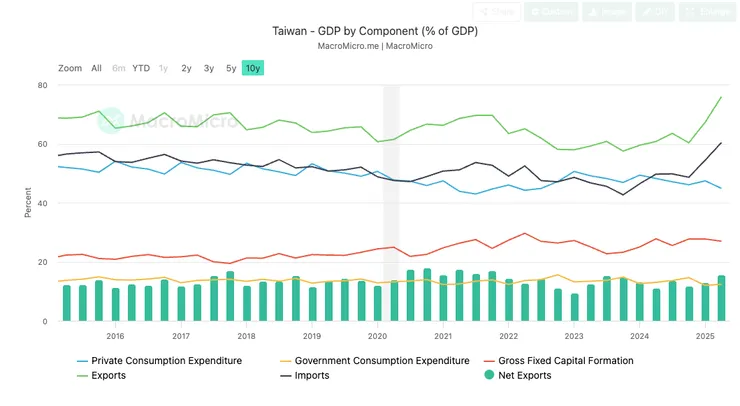Set zoom range to 2y
740x406 pixels.
[x=186, y=68]
